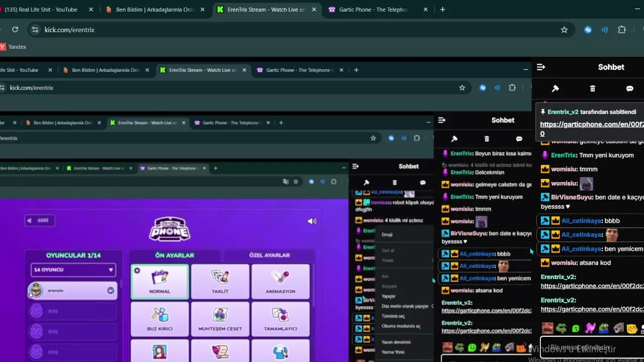This screenshot has width=644, height=362.
Task: Choose the MUHTEŞEM CESET game mode card
Action: pyautogui.click(x=220, y=319)
